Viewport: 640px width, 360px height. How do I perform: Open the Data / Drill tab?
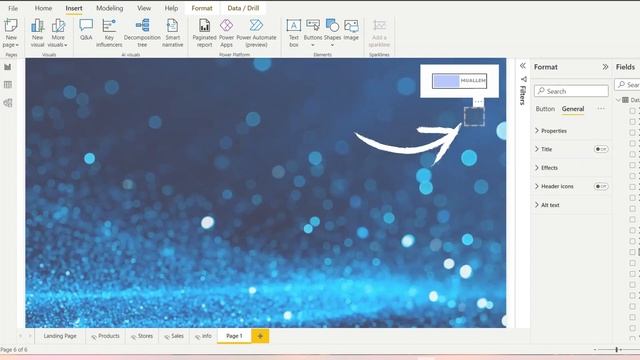pyautogui.click(x=243, y=8)
